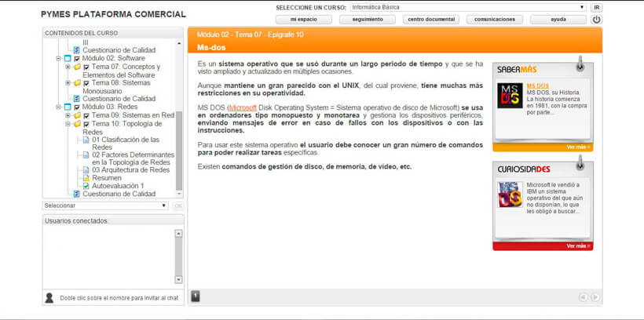
Task: Toggle the Tema 09 checkbox
Action: tap(86, 116)
